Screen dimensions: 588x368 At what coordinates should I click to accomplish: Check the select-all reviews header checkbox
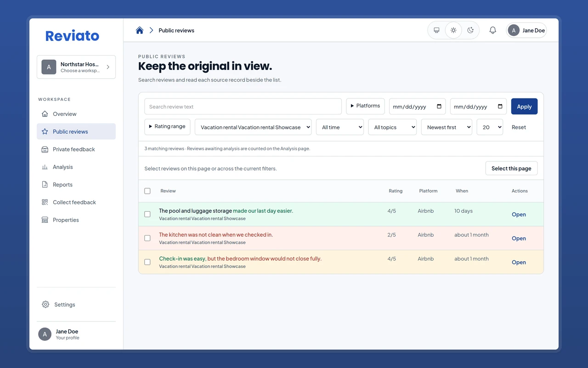[x=147, y=191]
